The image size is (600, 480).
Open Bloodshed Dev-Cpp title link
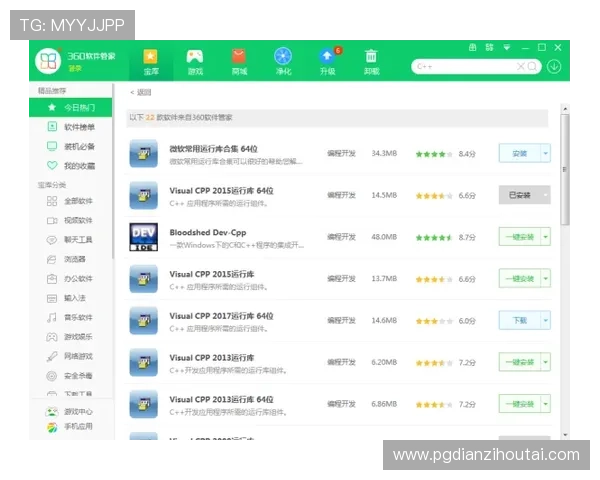[208, 232]
